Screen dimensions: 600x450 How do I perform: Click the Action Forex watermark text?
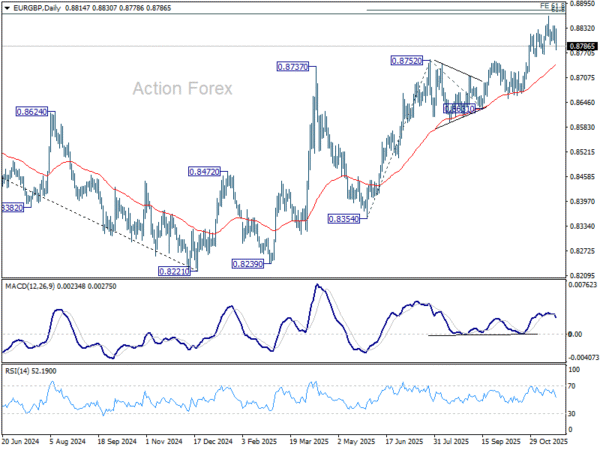(x=182, y=89)
